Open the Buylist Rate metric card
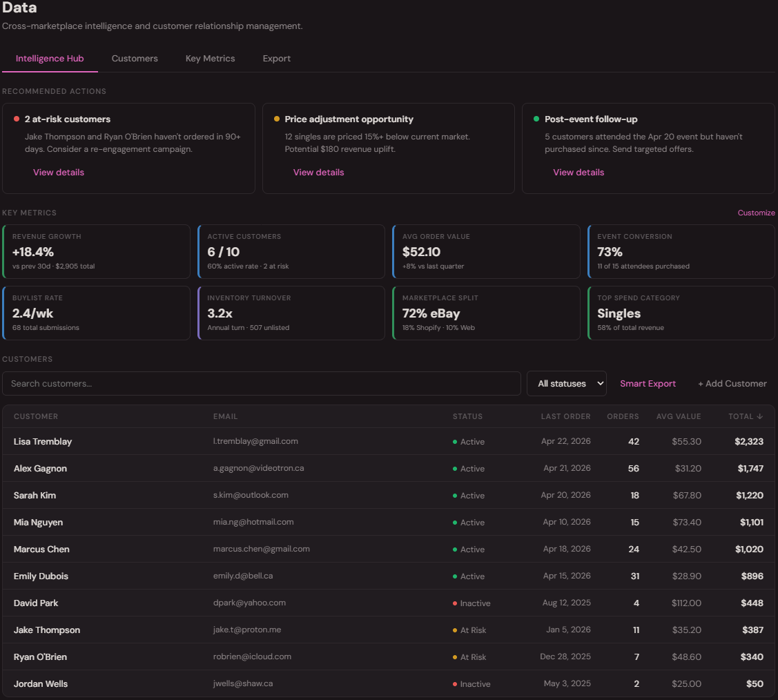This screenshot has width=778, height=700. (x=96, y=313)
